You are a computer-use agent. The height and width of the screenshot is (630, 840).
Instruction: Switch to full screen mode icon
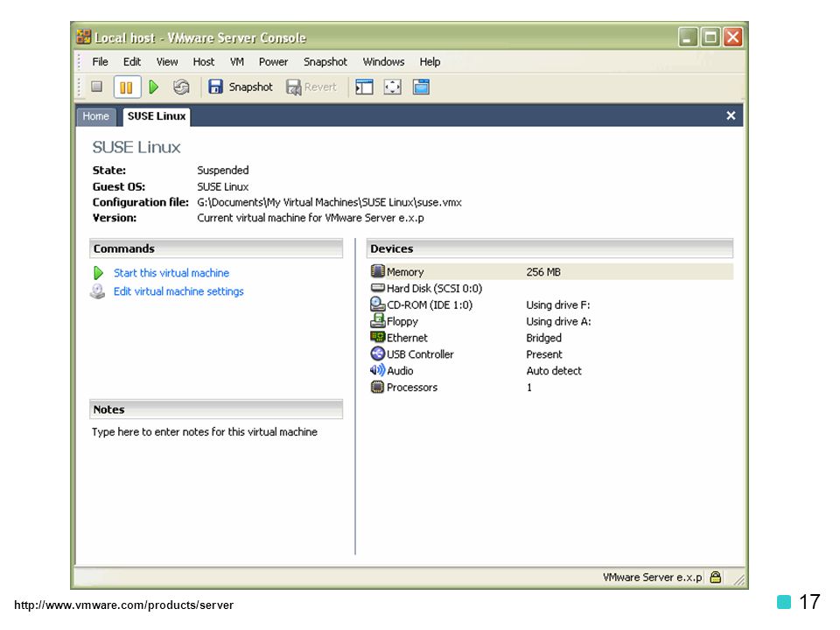point(393,87)
